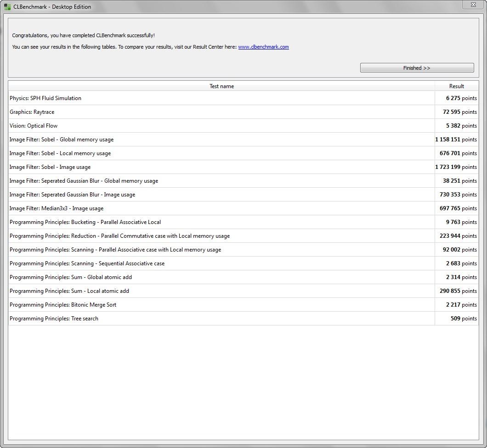
Task: Select Gaussian Blur - Global memory usage row
Action: [84, 181]
